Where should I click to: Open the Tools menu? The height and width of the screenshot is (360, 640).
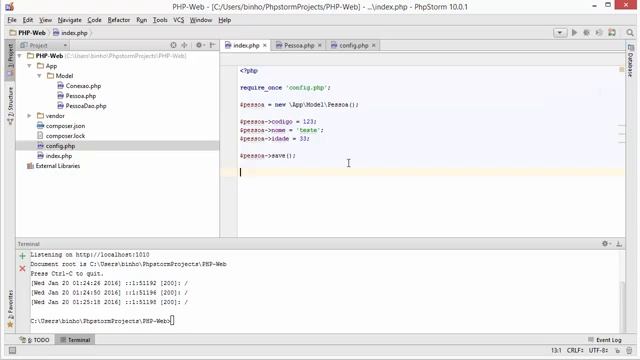pos(160,20)
